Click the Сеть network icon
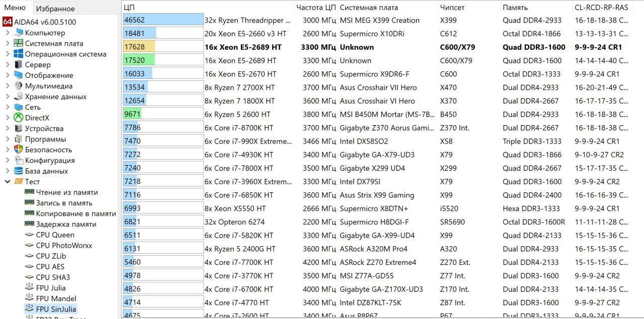The height and width of the screenshot is (319, 644). [x=19, y=107]
